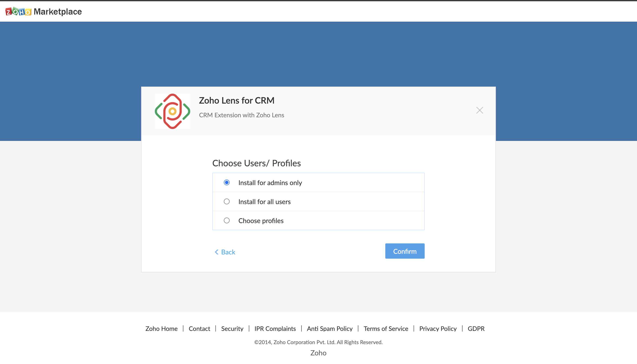
Task: Select the Choose profiles option
Action: pyautogui.click(x=226, y=220)
